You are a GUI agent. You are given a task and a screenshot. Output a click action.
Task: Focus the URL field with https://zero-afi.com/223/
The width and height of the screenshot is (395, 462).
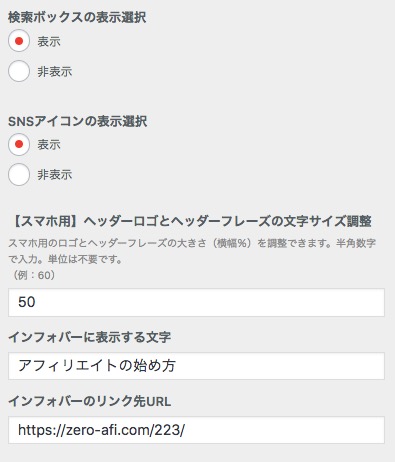(196, 430)
